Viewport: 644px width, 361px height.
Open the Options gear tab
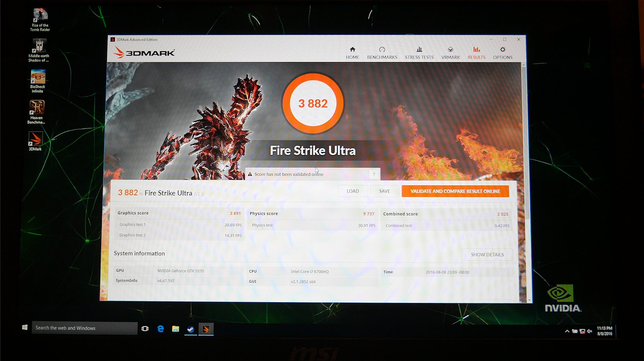pyautogui.click(x=502, y=53)
